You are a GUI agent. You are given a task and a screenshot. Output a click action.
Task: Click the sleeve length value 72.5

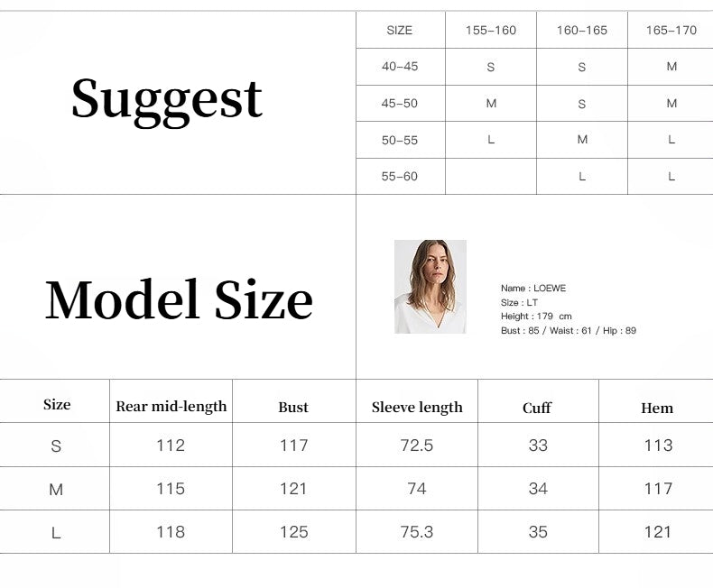(x=416, y=446)
